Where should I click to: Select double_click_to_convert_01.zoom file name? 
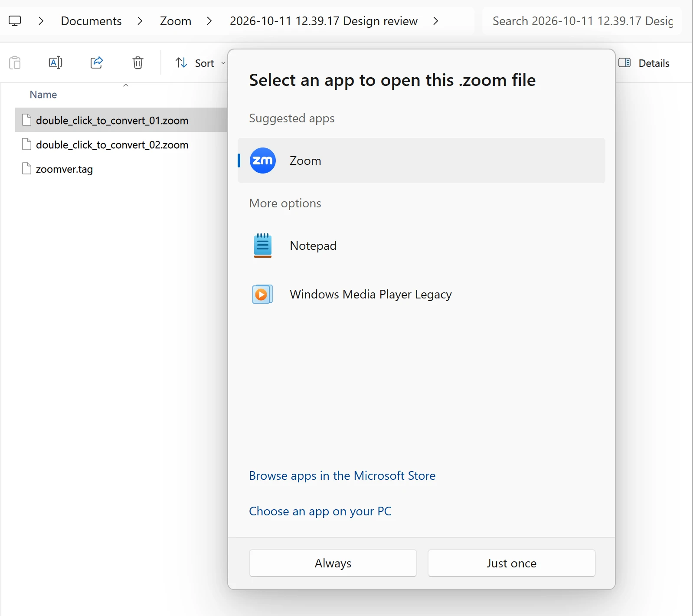coord(112,121)
